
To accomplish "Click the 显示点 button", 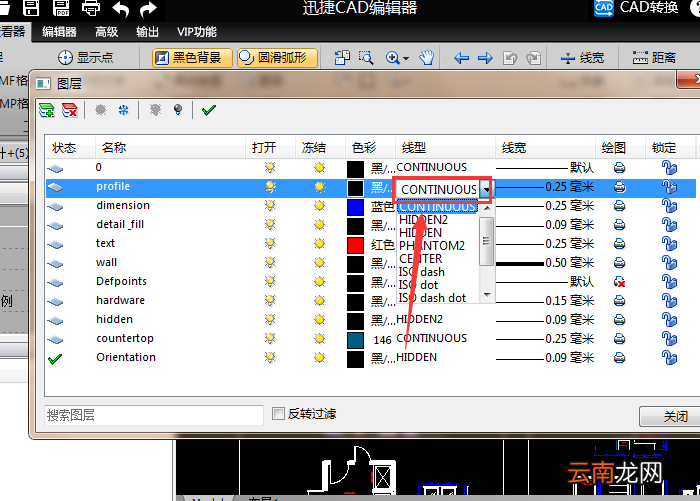I will [x=86, y=58].
